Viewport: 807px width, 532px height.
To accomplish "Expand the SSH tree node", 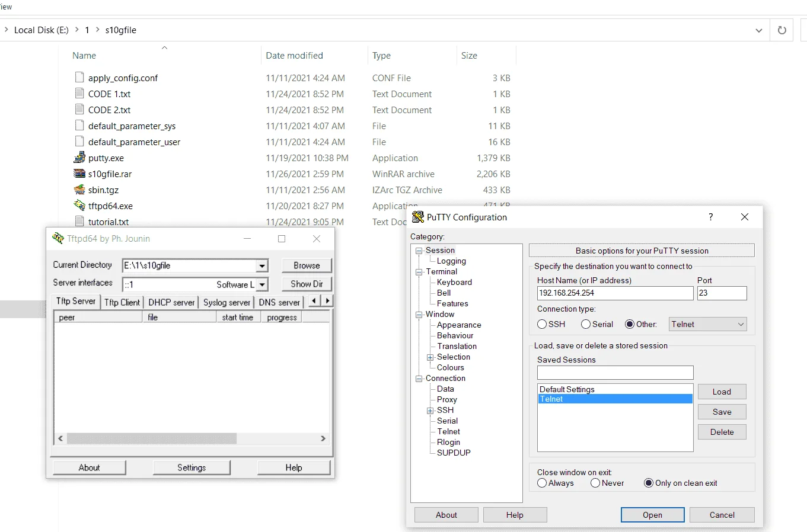I will pyautogui.click(x=430, y=411).
